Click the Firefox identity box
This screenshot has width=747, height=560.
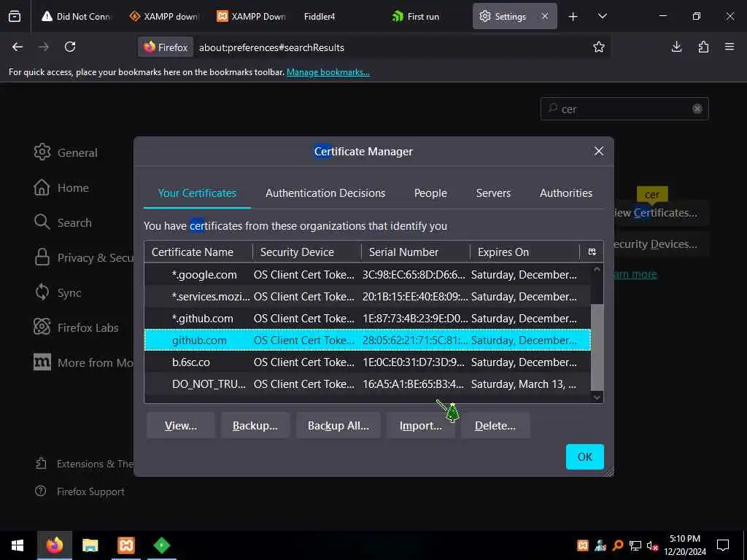[x=166, y=47]
